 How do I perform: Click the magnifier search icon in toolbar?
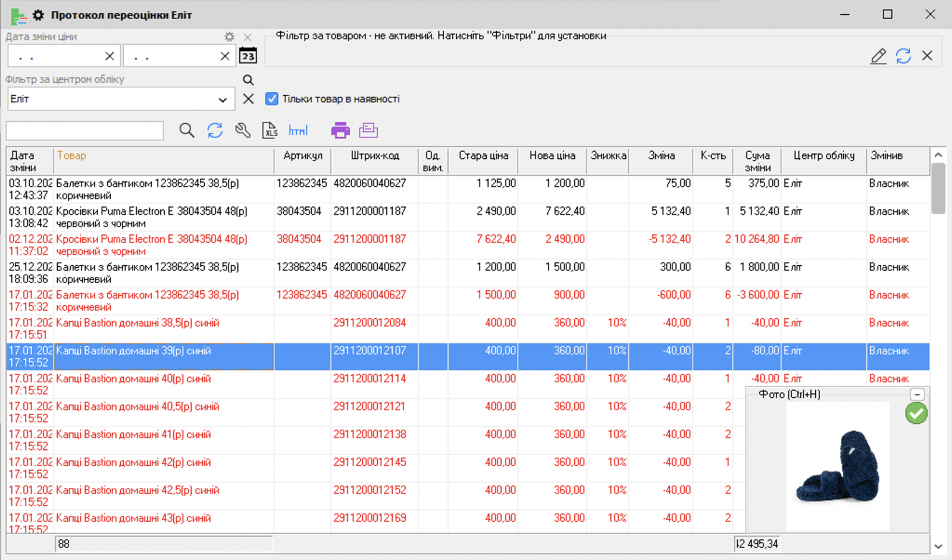(187, 130)
